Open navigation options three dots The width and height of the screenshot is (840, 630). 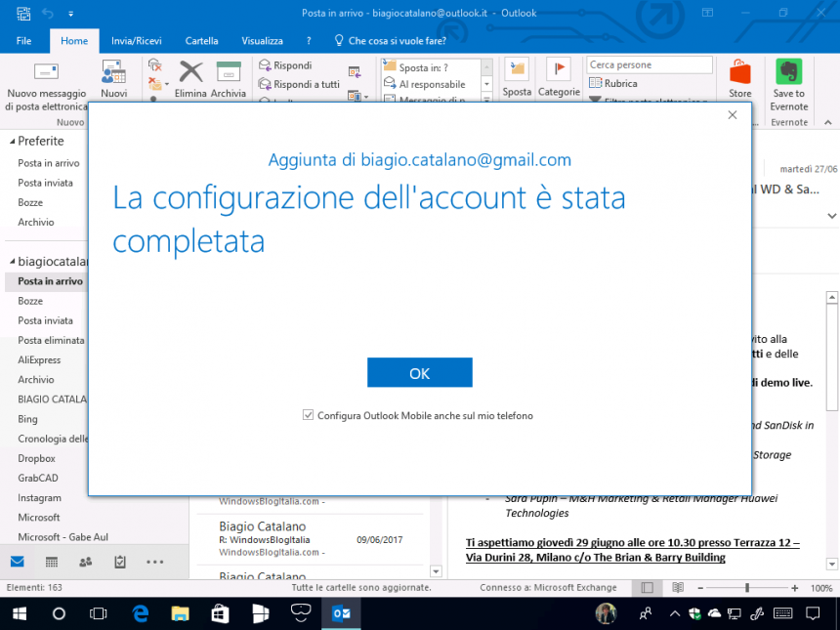coord(155,562)
